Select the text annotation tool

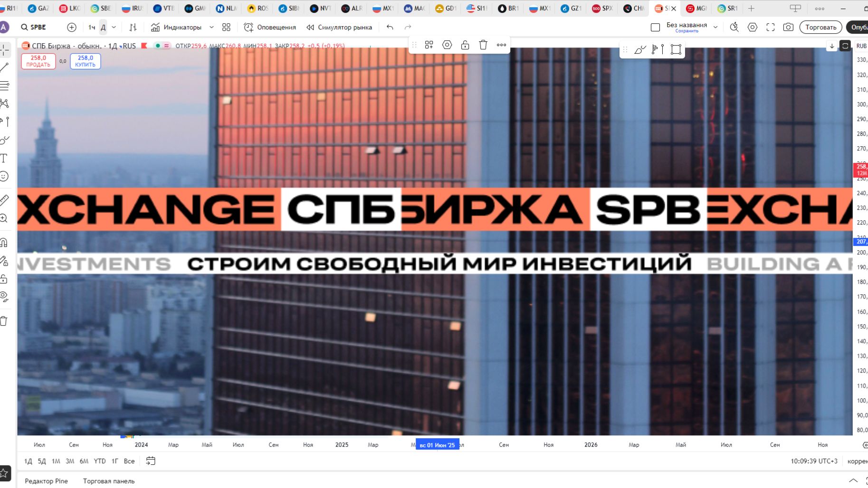(5, 158)
